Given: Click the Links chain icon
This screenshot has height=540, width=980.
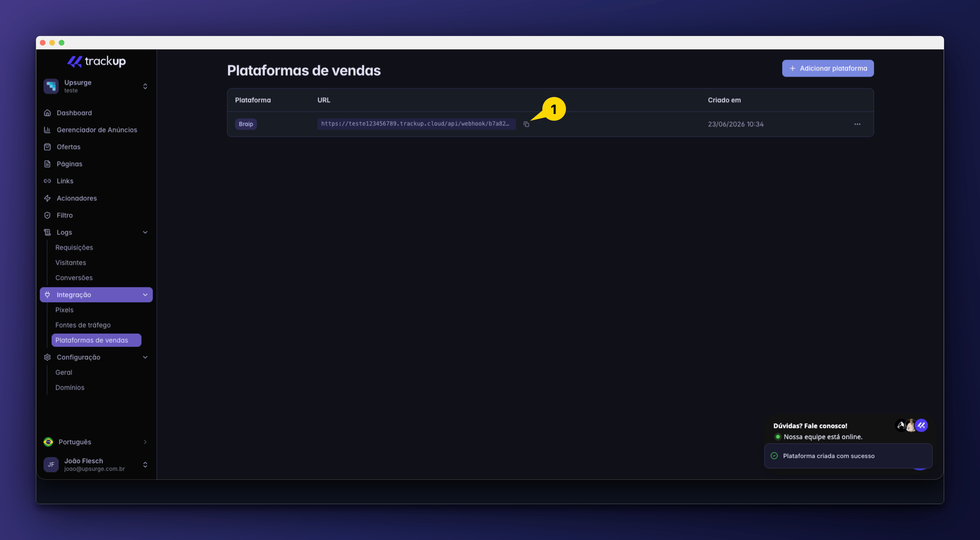Looking at the screenshot, I should [x=47, y=181].
